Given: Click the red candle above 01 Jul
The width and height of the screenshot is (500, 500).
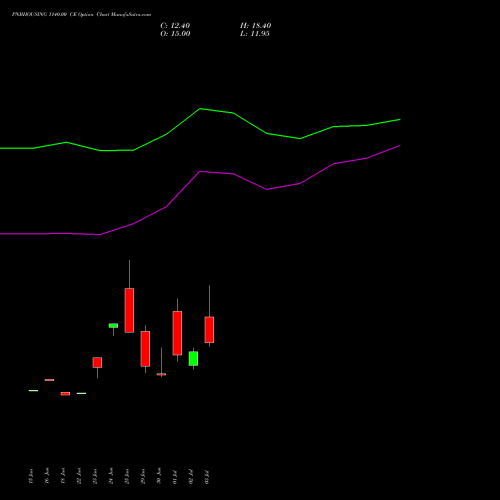Looking at the screenshot, I should click(x=177, y=333).
